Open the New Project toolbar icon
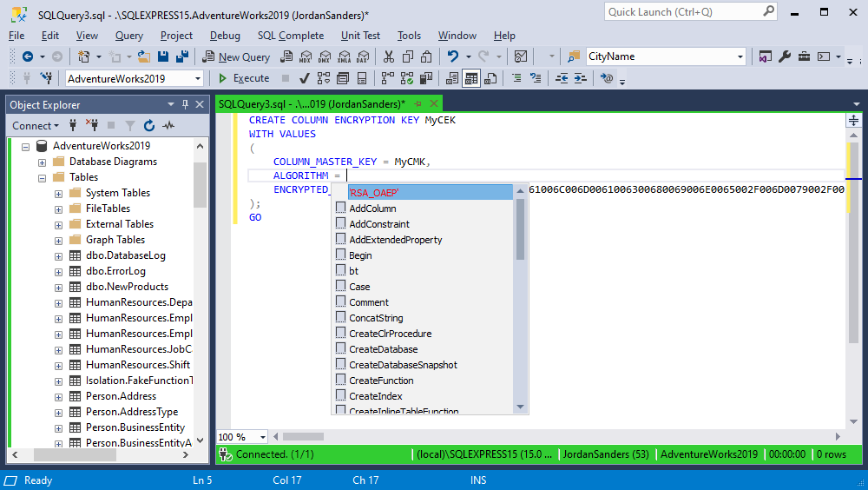The height and width of the screenshot is (490, 868). coord(83,56)
